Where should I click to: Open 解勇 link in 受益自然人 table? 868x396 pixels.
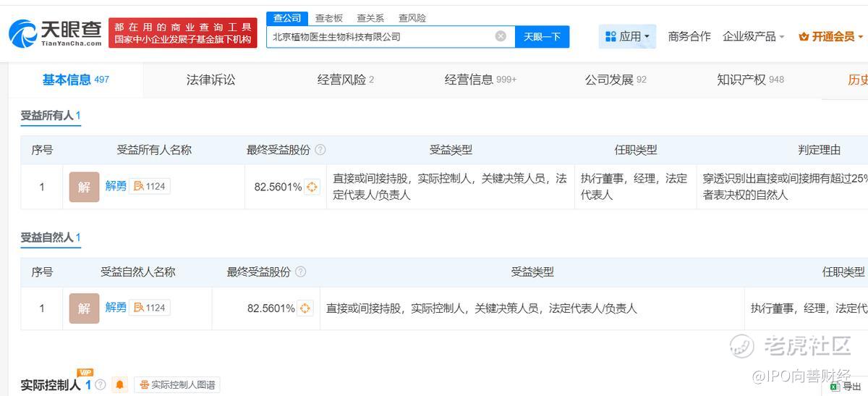116,308
